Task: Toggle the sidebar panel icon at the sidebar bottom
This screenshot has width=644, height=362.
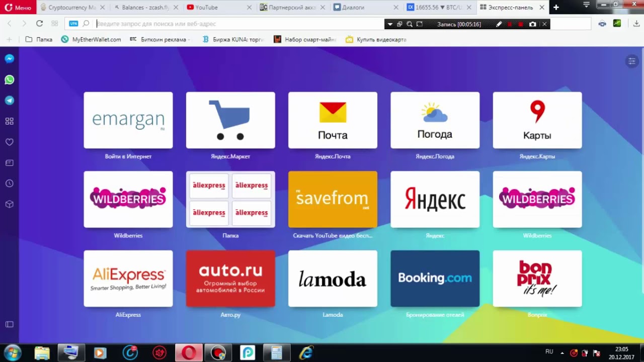Action: (x=9, y=324)
